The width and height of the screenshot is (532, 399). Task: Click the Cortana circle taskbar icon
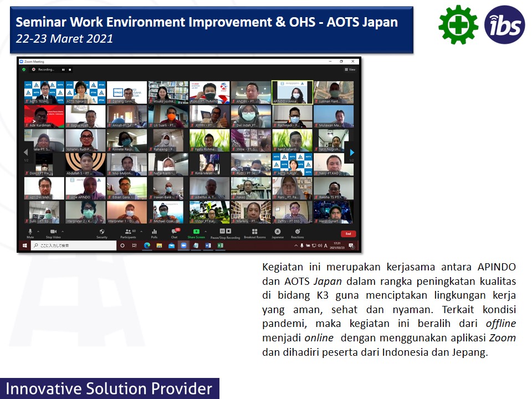pos(122,245)
